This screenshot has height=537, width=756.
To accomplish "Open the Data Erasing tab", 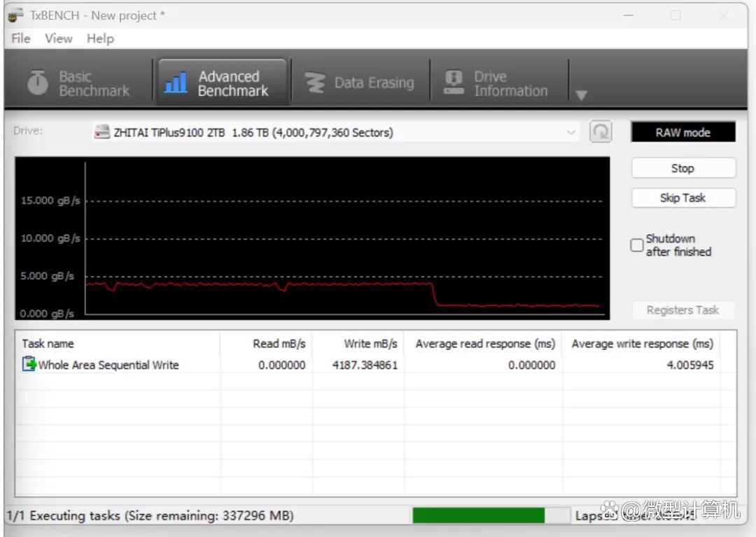I will point(360,83).
